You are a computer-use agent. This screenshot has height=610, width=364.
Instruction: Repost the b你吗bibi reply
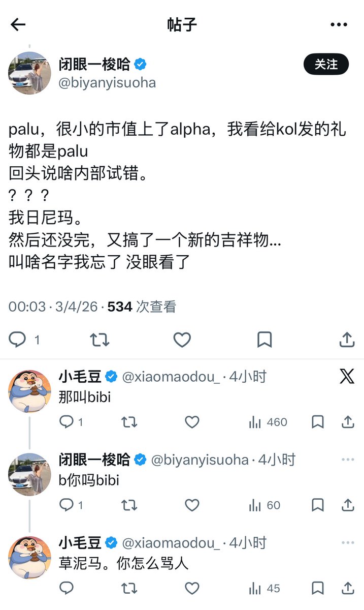click(129, 505)
